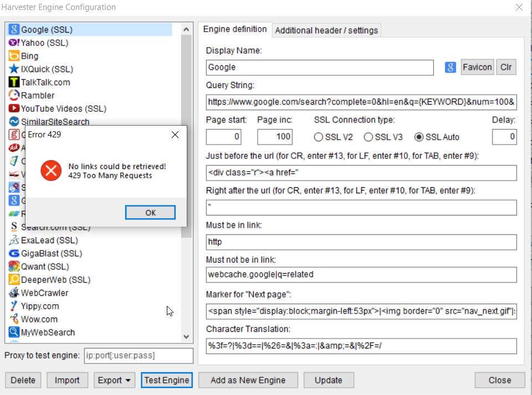Click the Marker for Next page field

[x=361, y=311]
